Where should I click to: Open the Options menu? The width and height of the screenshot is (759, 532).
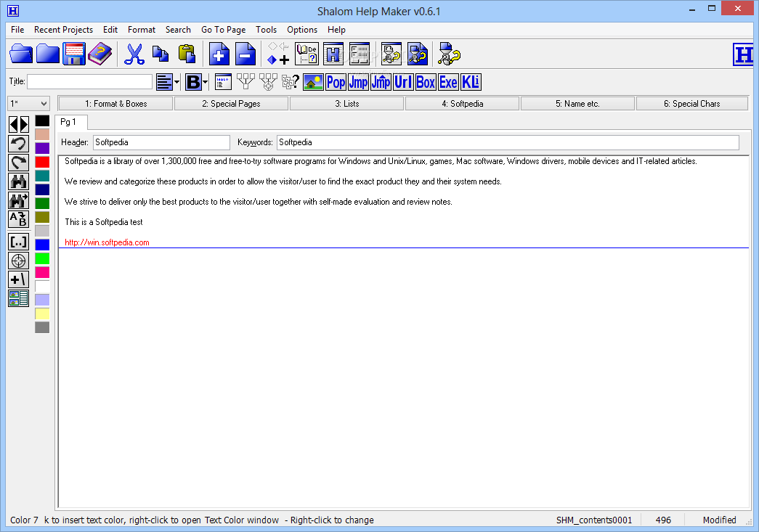point(302,30)
